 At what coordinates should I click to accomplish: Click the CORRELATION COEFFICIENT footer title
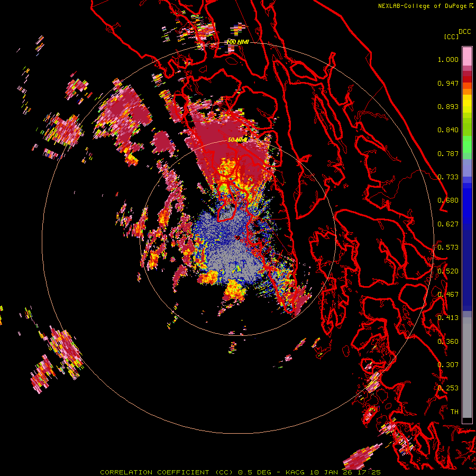click(x=167, y=472)
